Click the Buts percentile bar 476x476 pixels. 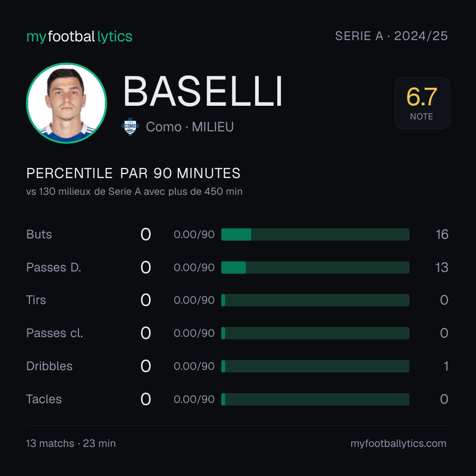tap(315, 234)
